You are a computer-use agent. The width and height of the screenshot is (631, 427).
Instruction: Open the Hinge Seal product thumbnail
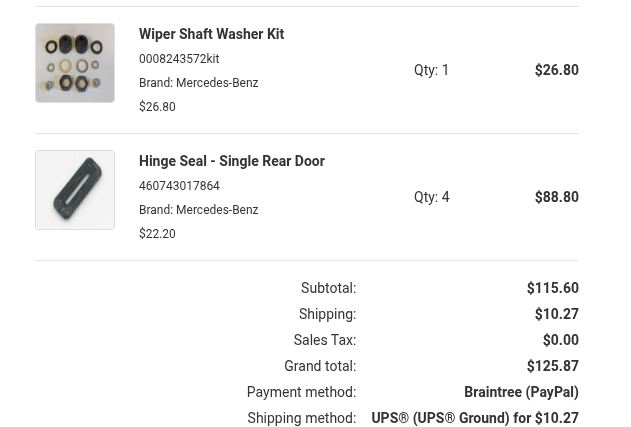pos(75,190)
